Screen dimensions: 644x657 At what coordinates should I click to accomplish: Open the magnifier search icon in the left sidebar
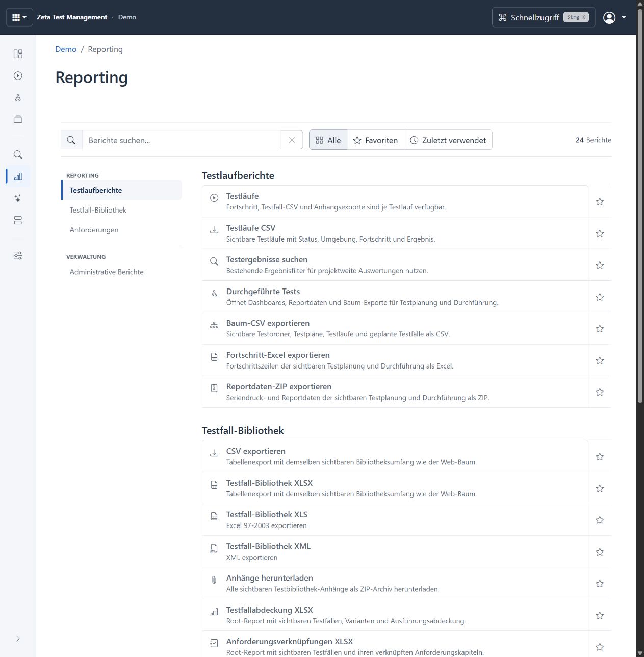(18, 155)
